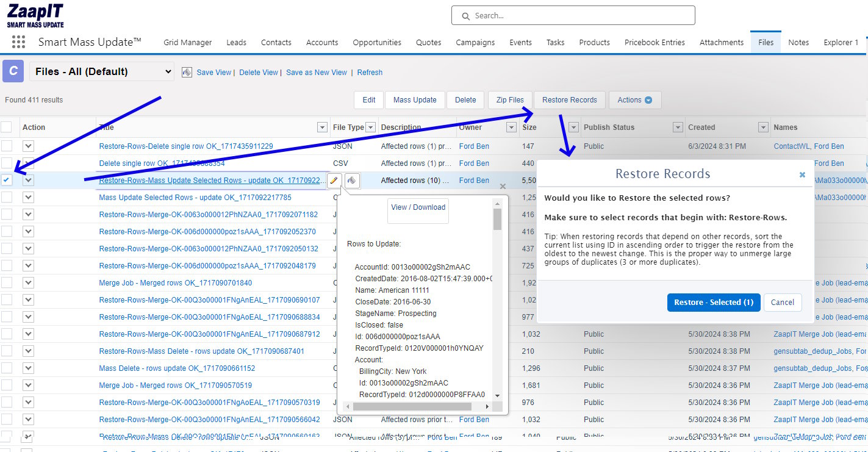Click the paint bucket icon next to Save View
Screen dimensions: 868x452
click(187, 71)
